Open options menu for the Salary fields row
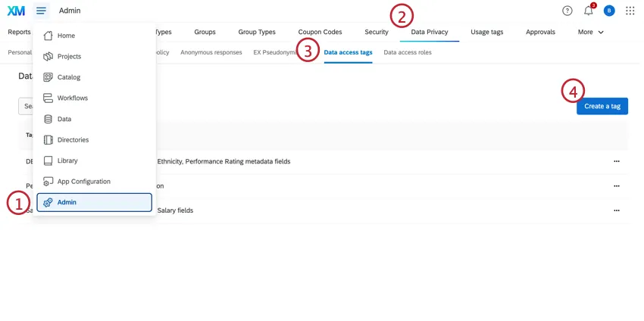The image size is (644, 321). (x=617, y=210)
